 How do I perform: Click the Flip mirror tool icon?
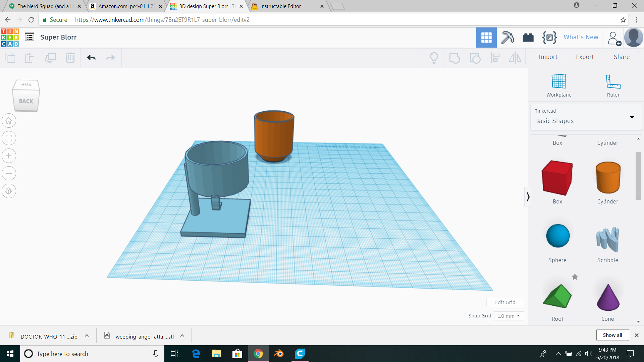point(515,58)
